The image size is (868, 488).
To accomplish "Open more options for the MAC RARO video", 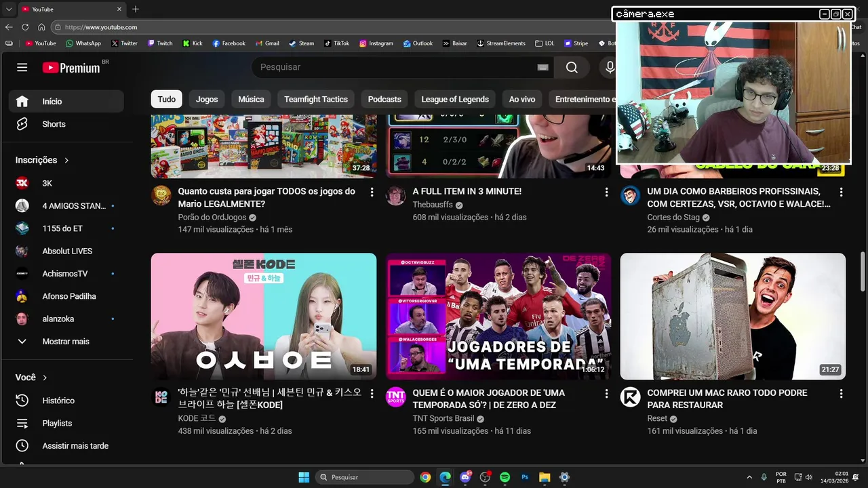I will 841,393.
